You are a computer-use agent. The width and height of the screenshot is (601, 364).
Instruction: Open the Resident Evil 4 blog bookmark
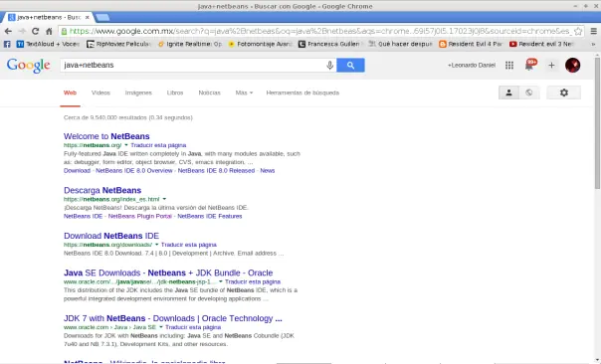click(x=471, y=44)
